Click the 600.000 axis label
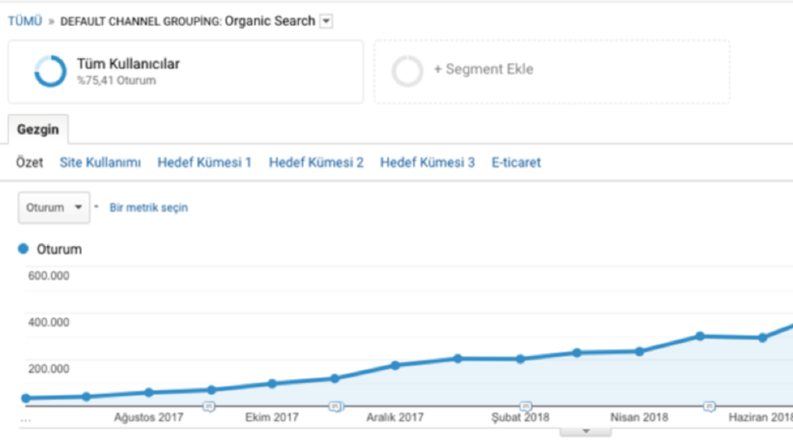Viewport: 793px width, 446px height. [49, 276]
